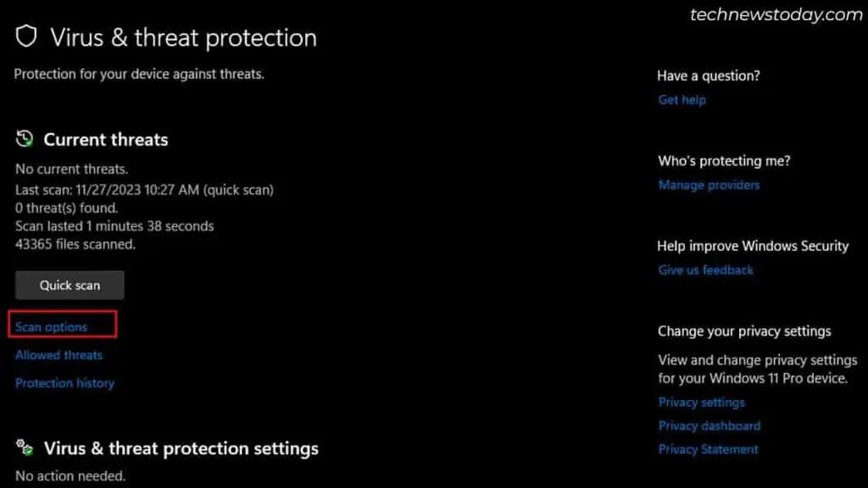
Task: Read the Privacy Statement
Action: pyautogui.click(x=708, y=449)
